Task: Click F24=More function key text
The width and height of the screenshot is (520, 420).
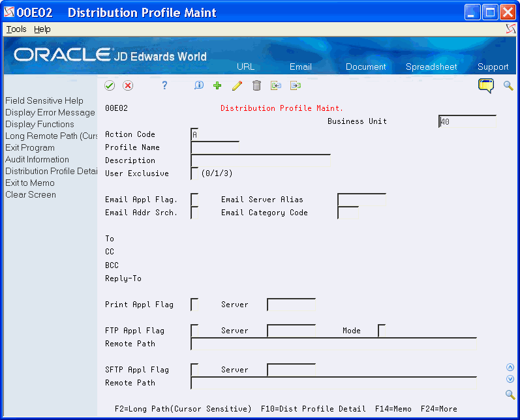Action: [x=438, y=409]
